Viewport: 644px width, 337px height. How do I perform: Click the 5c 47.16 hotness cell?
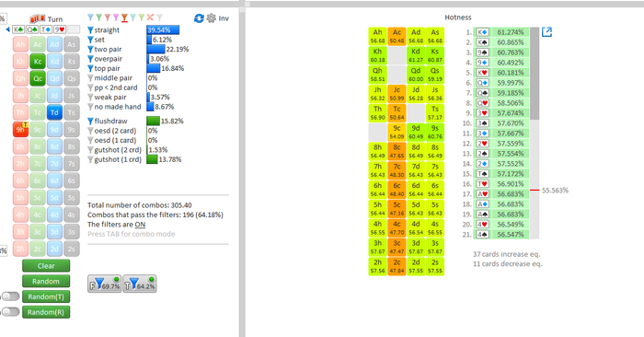397,209
